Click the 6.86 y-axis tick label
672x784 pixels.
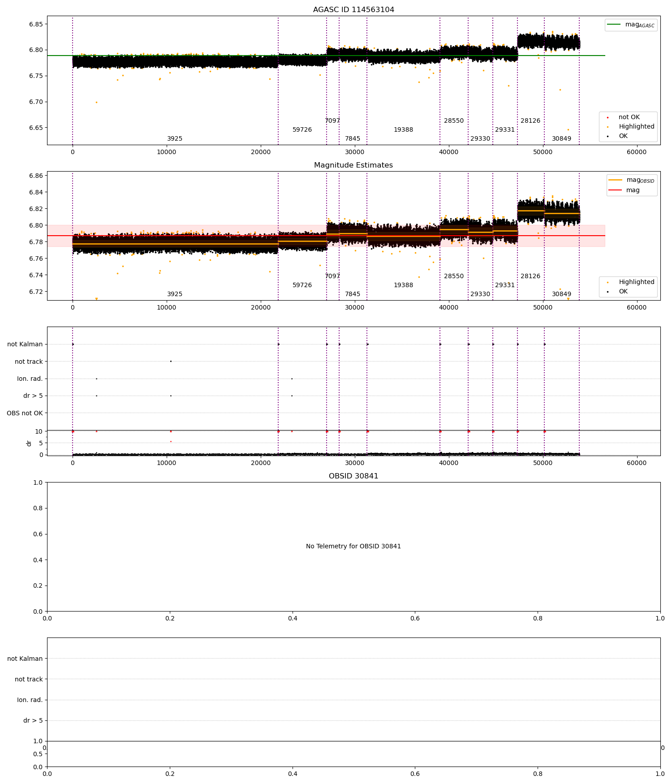36,176
